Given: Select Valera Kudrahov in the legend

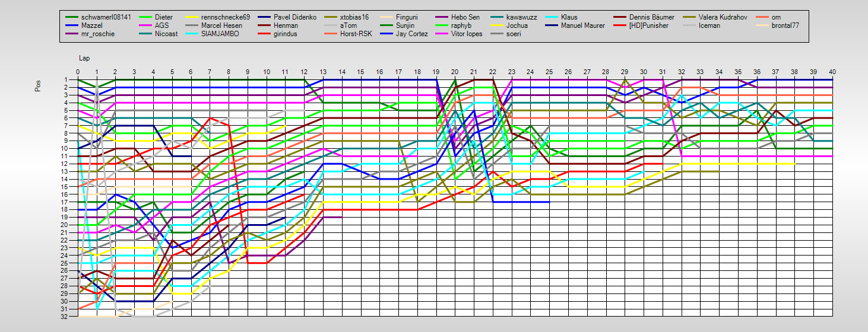Looking at the screenshot, I should click(x=724, y=18).
